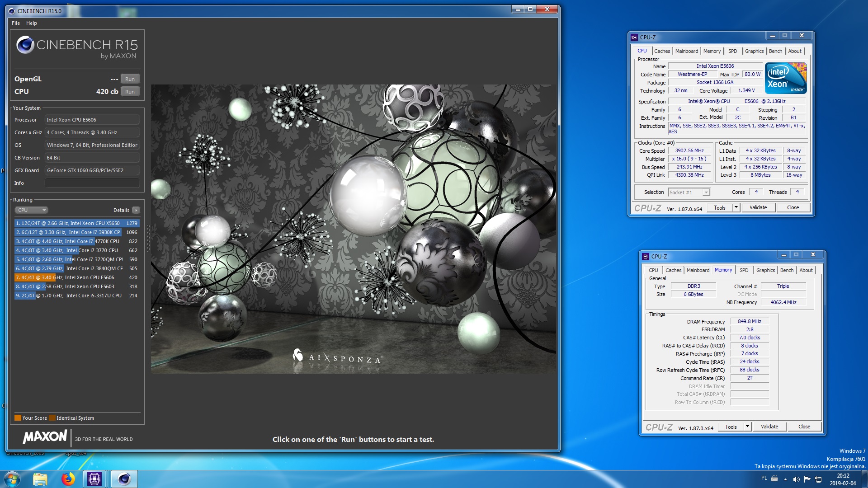This screenshot has width=868, height=488.
Task: Select ranking row i7-3770 662
Action: coord(77,250)
